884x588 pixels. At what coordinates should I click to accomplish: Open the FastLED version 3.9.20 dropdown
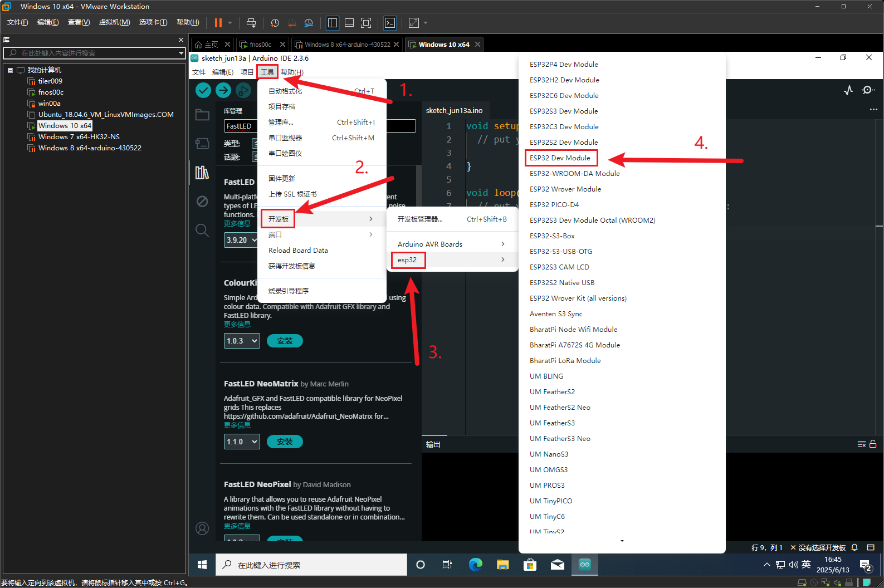click(241, 240)
